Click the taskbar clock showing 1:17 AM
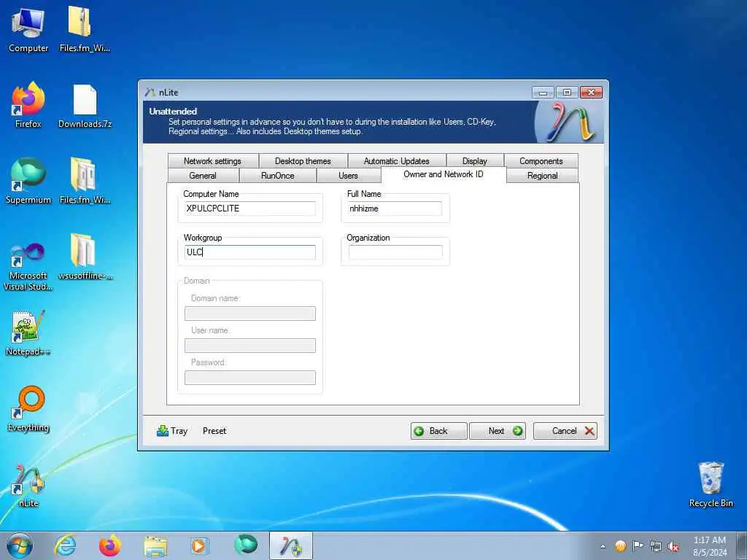The image size is (747, 560). (710, 546)
